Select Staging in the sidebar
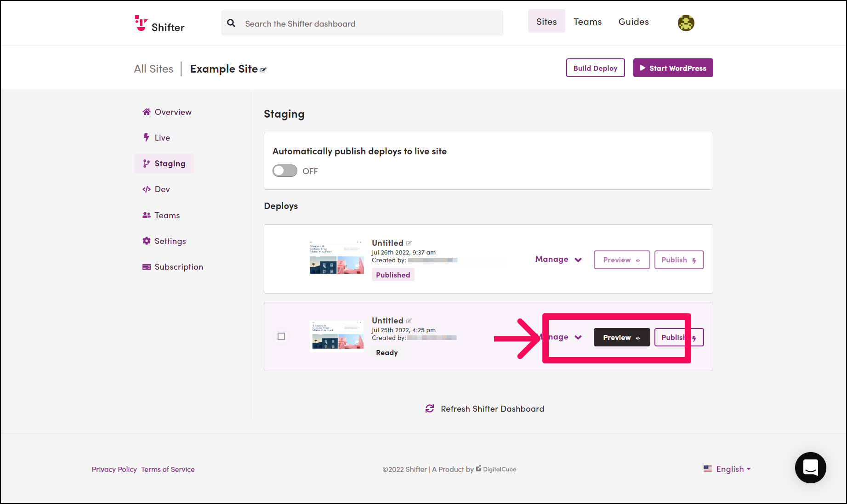This screenshot has height=504, width=847. coord(164,164)
